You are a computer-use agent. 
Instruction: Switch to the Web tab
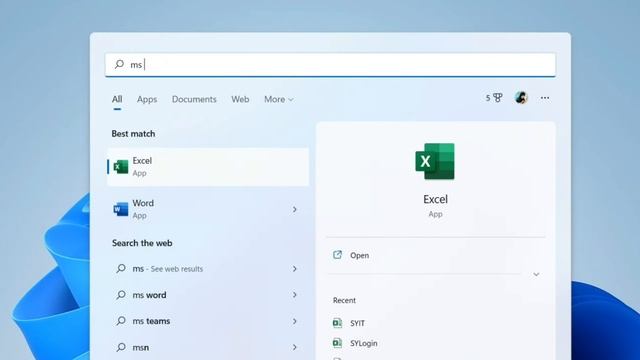point(240,99)
